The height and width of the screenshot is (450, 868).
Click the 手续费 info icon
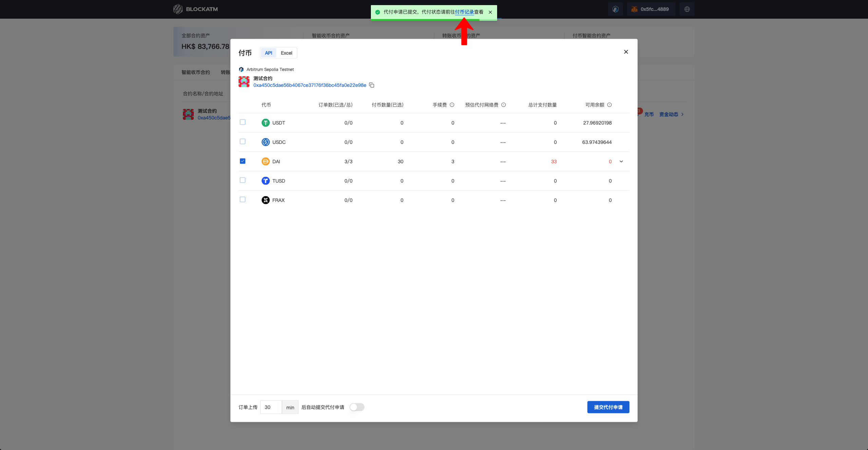tap(452, 105)
